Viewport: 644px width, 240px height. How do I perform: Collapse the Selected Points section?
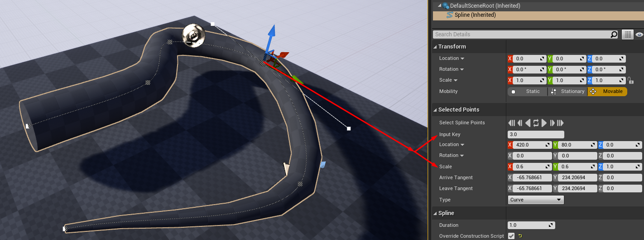pos(436,110)
